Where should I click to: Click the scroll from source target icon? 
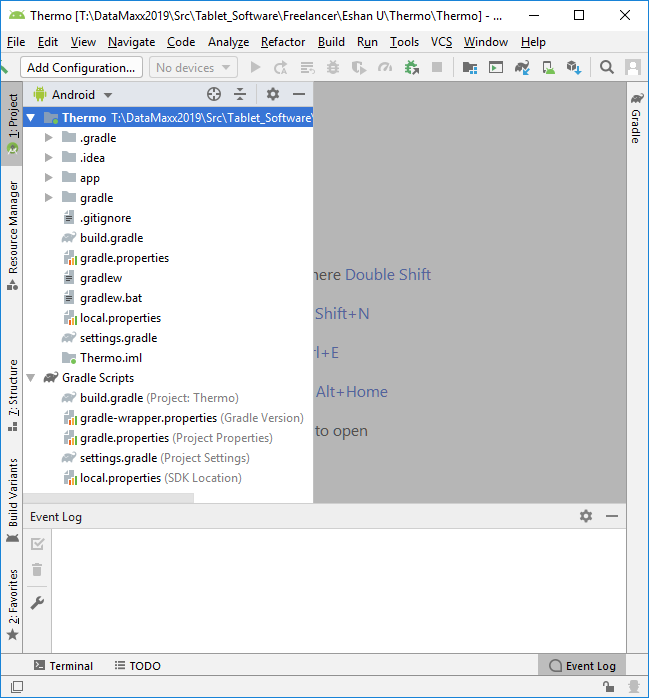(x=213, y=94)
